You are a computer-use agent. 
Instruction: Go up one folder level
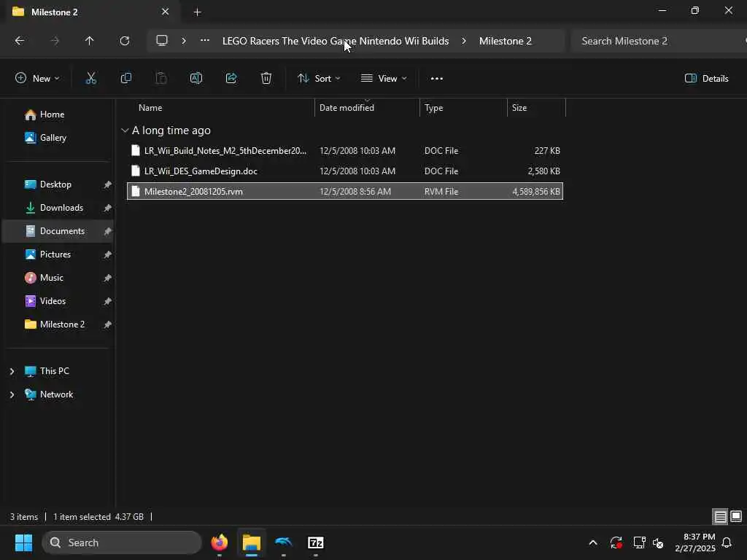click(89, 41)
